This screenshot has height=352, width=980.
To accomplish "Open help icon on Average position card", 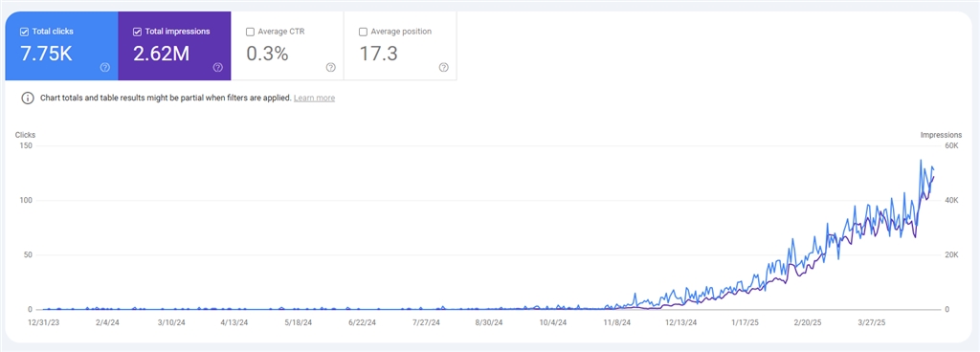I will pos(444,67).
